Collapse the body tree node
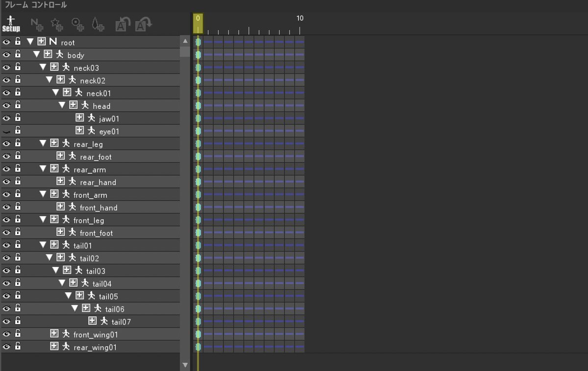The height and width of the screenshot is (371, 588). tap(37, 55)
